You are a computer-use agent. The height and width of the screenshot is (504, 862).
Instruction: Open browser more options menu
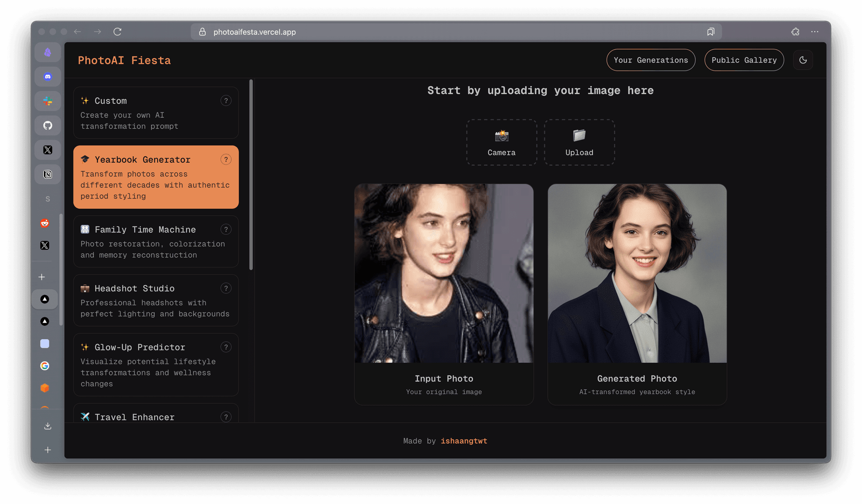[815, 32]
